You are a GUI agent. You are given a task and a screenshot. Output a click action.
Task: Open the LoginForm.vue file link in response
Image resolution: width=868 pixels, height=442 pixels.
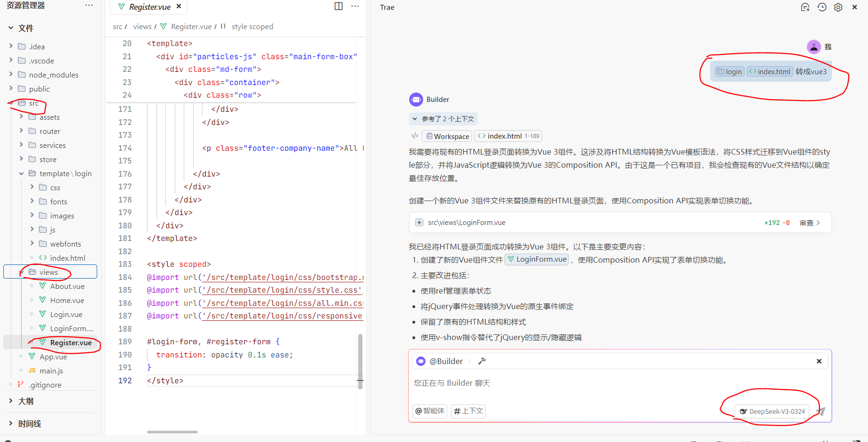coord(536,259)
